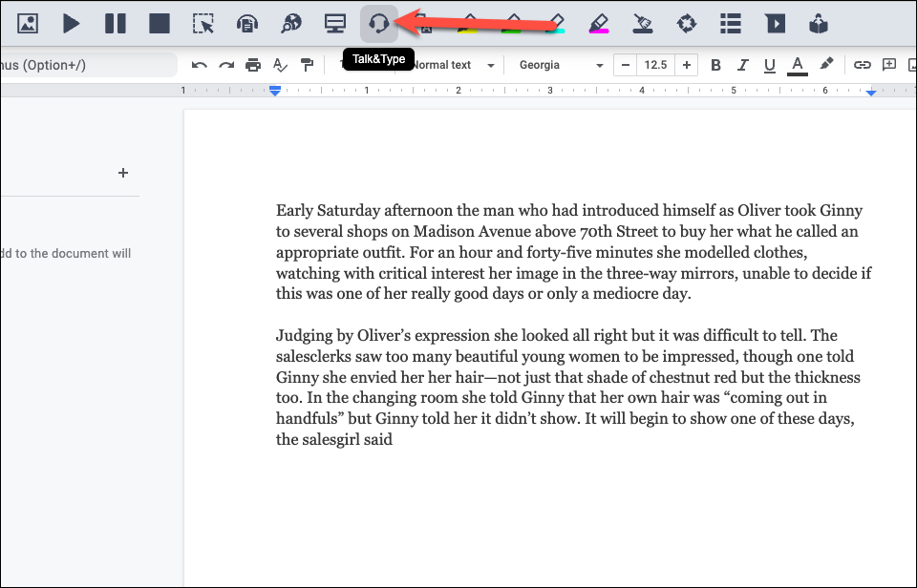Increase font size with the plus button

[687, 65]
